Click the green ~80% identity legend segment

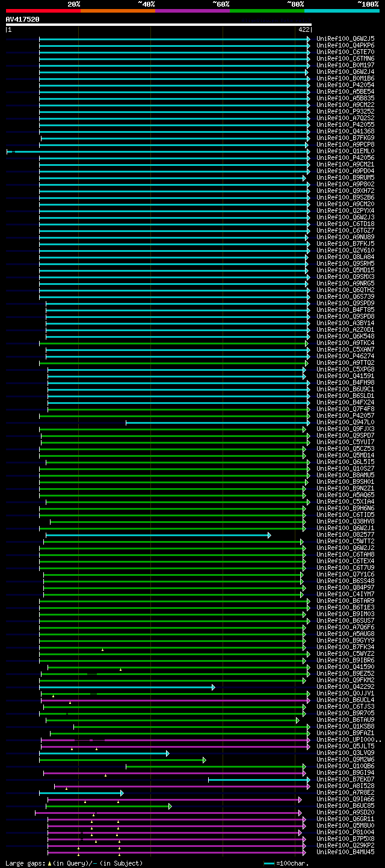pyautogui.click(x=267, y=11)
